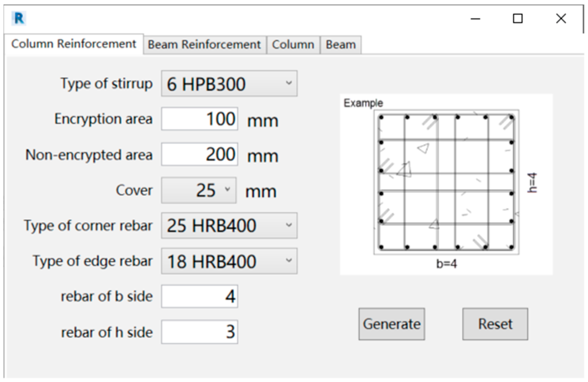Focus the rebar of h side field
Viewport: 588px width, 382px height.
coord(199,332)
